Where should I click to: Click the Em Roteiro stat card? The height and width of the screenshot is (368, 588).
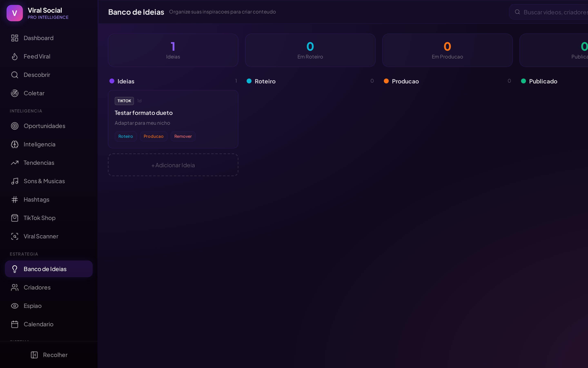310,50
